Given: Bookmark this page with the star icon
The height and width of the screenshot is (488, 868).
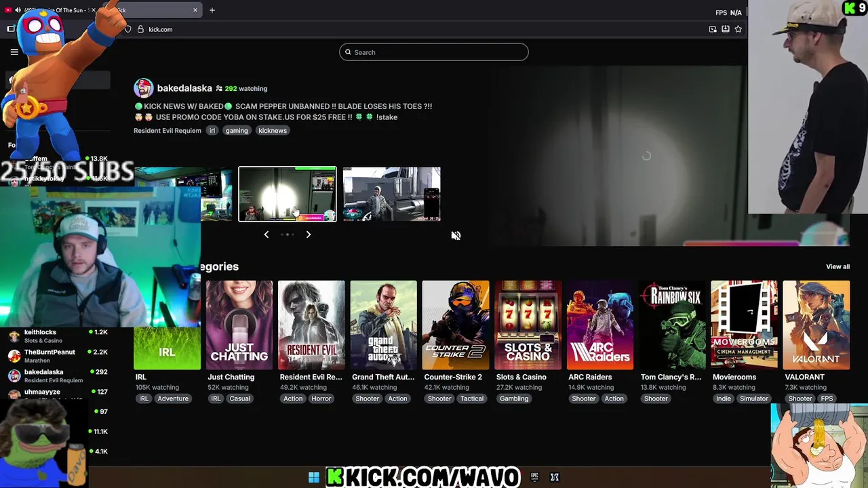Looking at the screenshot, I should tap(738, 29).
